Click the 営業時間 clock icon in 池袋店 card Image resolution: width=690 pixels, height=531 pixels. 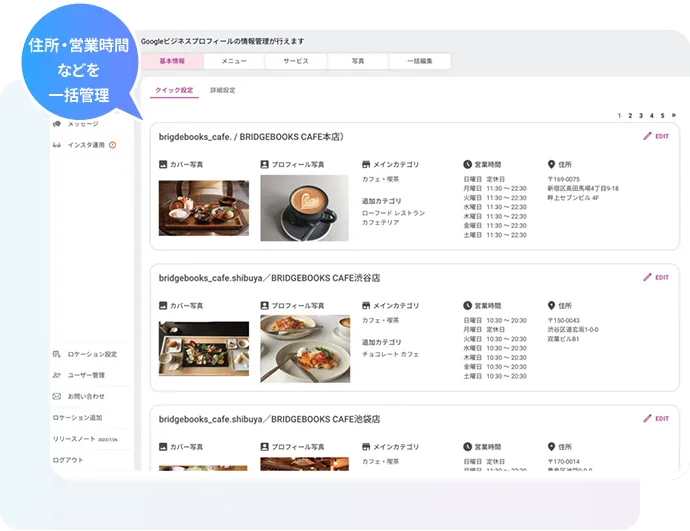pyautogui.click(x=467, y=447)
